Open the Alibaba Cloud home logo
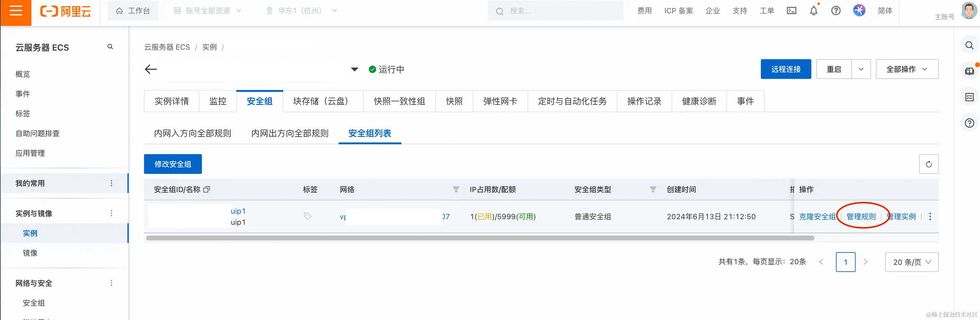 [65, 11]
